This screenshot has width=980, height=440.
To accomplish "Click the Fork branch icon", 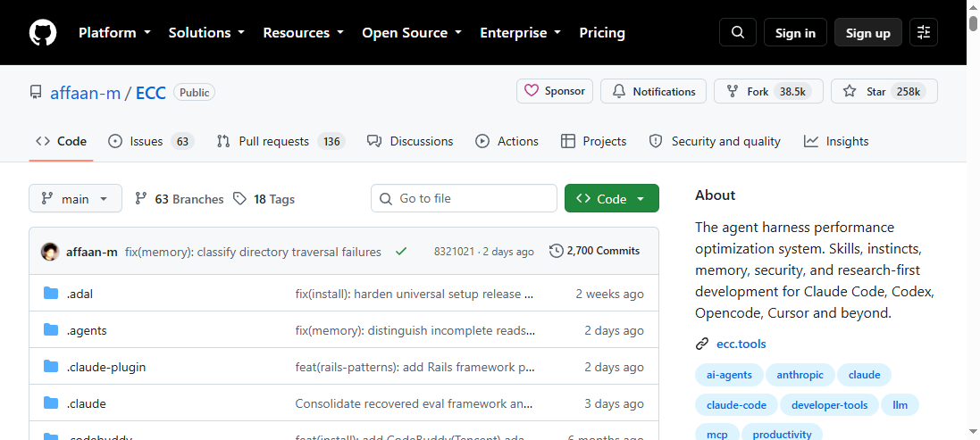I will pyautogui.click(x=733, y=91).
